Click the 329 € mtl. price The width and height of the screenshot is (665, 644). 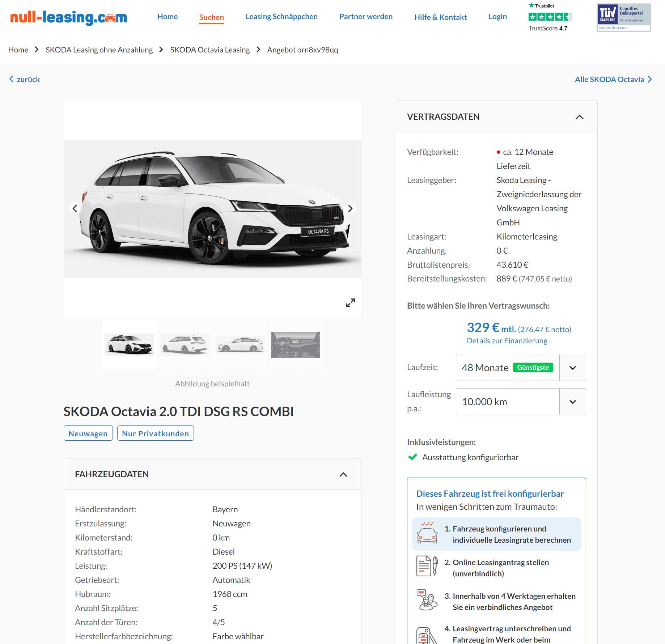coord(491,328)
